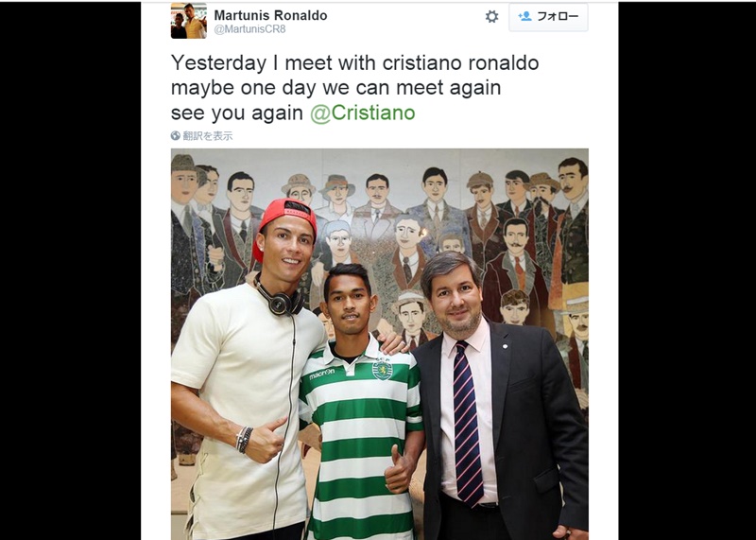Show translation via 翻訳を表示 link
Viewport: 756px width, 540px height.
[x=207, y=135]
